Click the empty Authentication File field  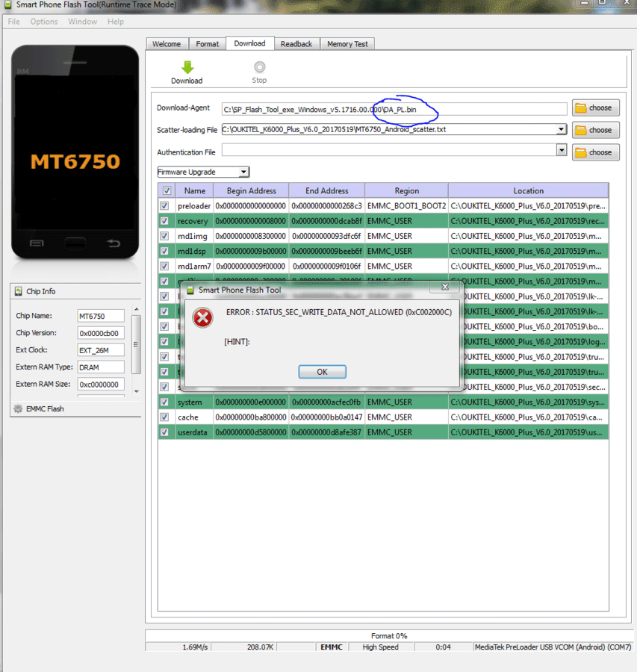click(389, 150)
